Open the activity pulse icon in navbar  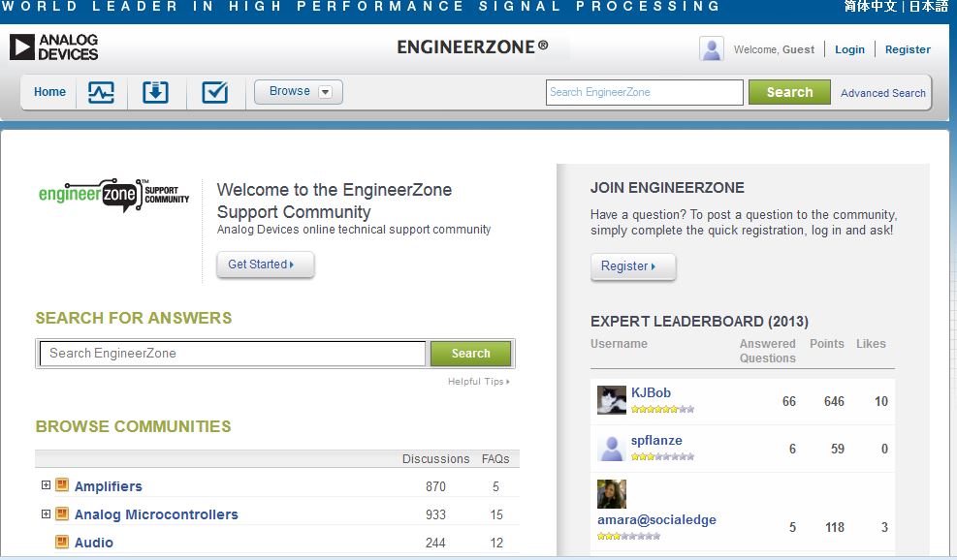click(x=101, y=93)
